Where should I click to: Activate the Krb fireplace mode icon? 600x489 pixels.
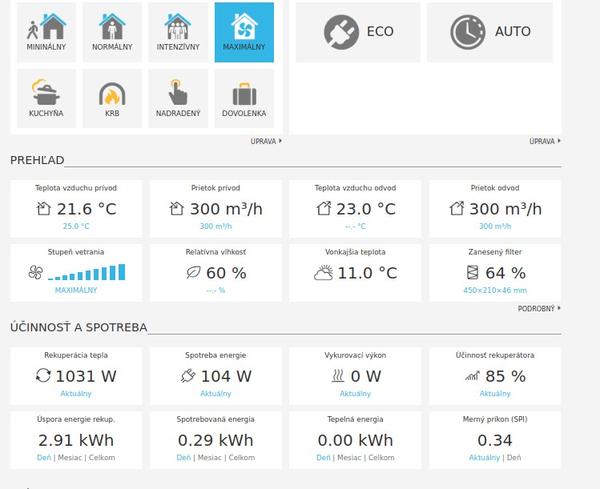click(112, 98)
